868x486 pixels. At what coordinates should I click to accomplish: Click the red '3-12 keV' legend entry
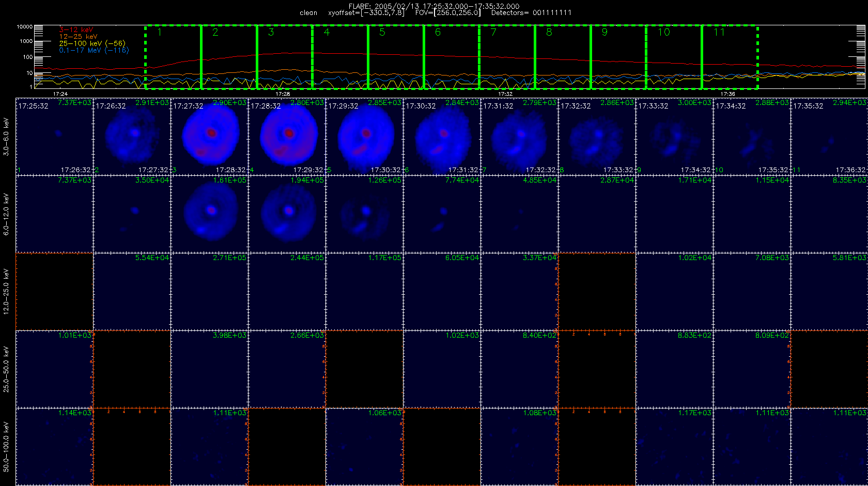pos(76,30)
